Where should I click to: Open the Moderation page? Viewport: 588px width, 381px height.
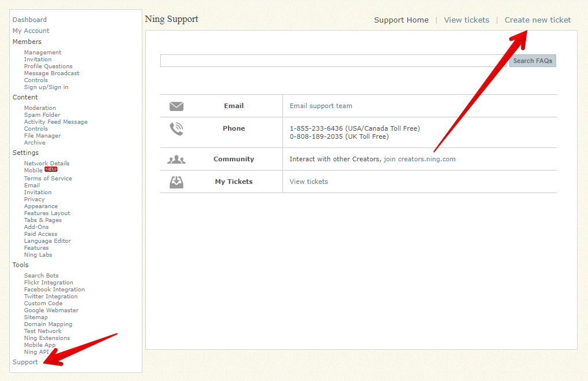click(40, 108)
